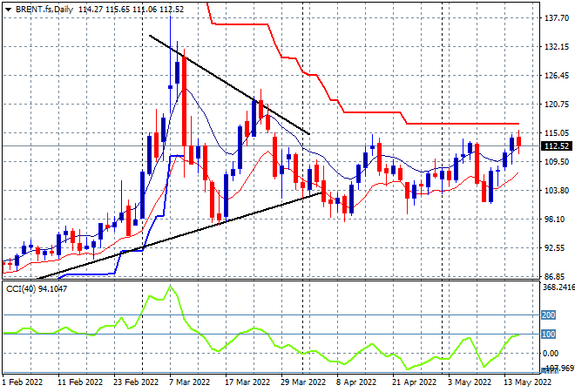
Task: Click the 17 Mar 2022 date label
Action: [247, 382]
